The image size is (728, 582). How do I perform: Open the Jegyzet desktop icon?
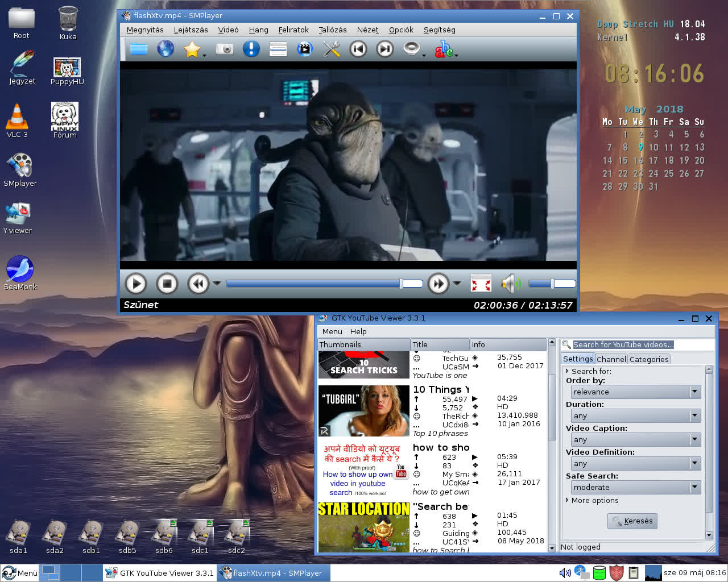[x=22, y=68]
